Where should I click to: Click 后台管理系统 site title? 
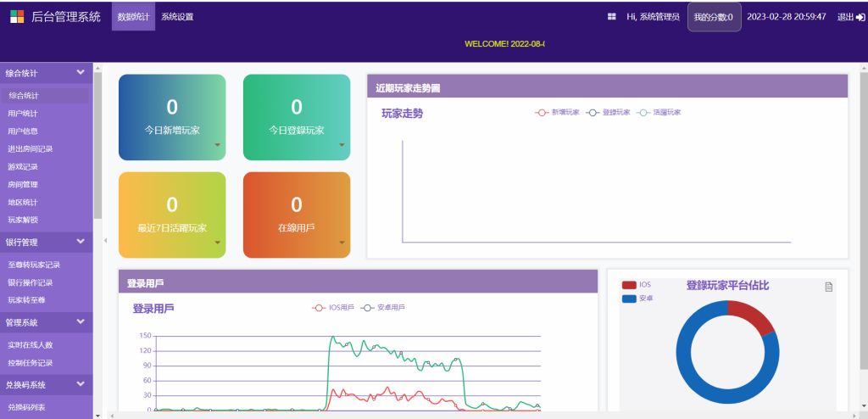pos(66,17)
